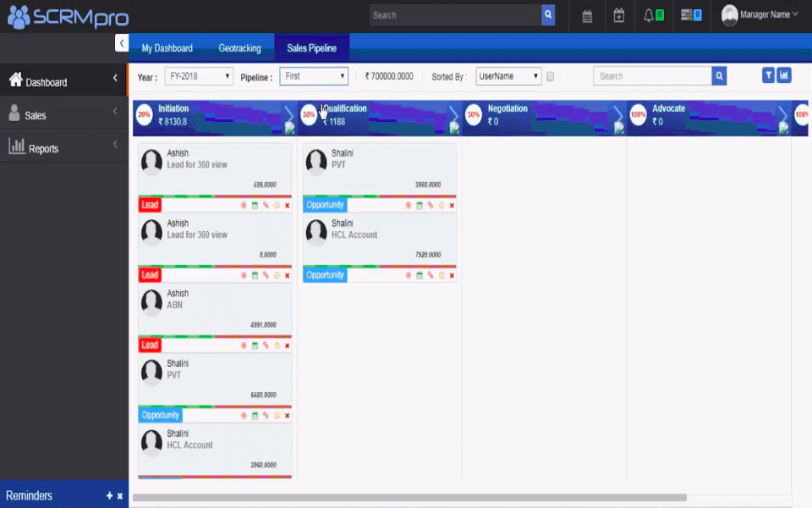The image size is (812, 508).
Task: Open the pipeline filter funnel icon
Action: (x=769, y=75)
